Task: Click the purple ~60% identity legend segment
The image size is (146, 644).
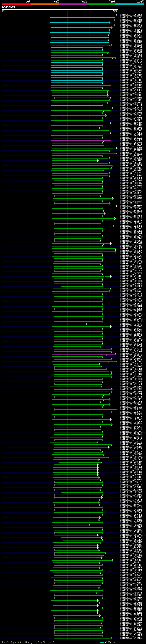Action: (73, 4)
